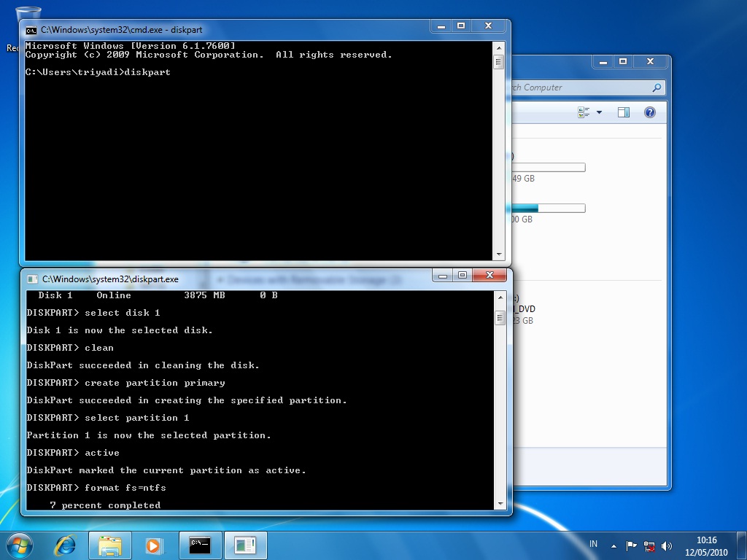Screen dimensions: 747x560
Task: Click the diskpart.exe title bar system icon
Action: (x=32, y=279)
